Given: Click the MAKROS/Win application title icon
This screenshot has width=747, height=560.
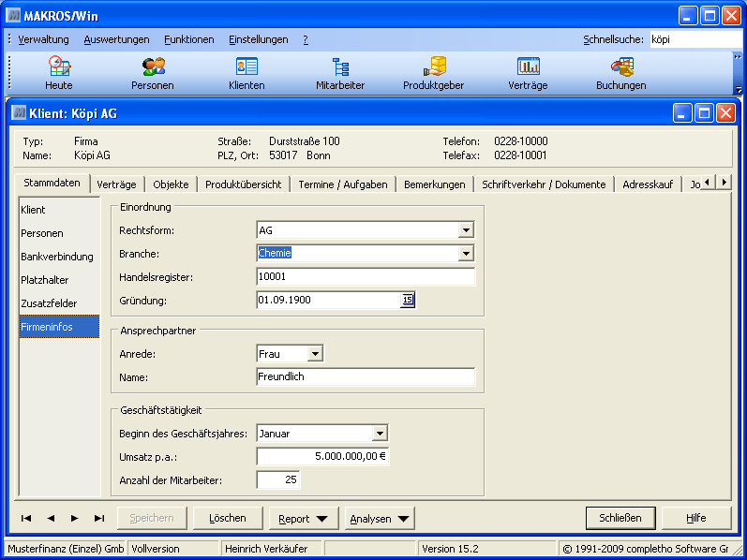Looking at the screenshot, I should click(13, 16).
